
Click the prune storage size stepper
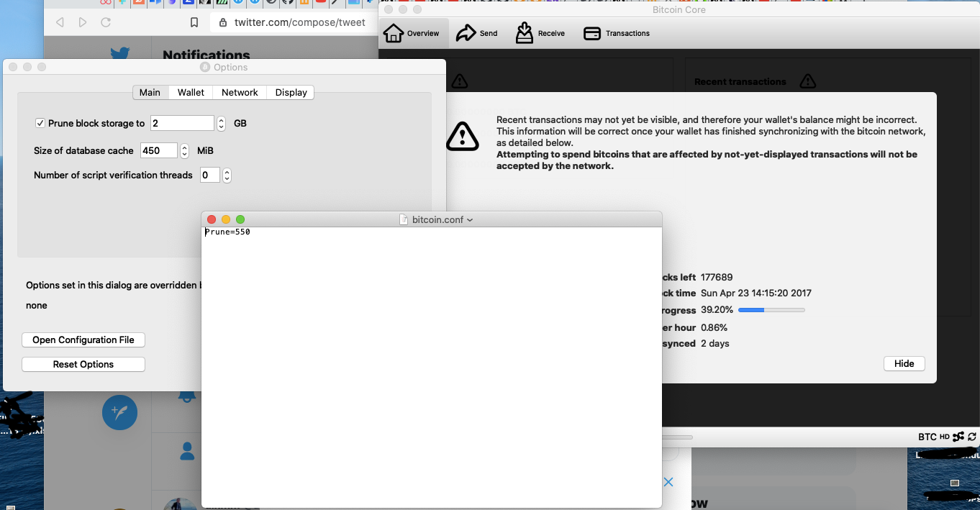point(222,123)
